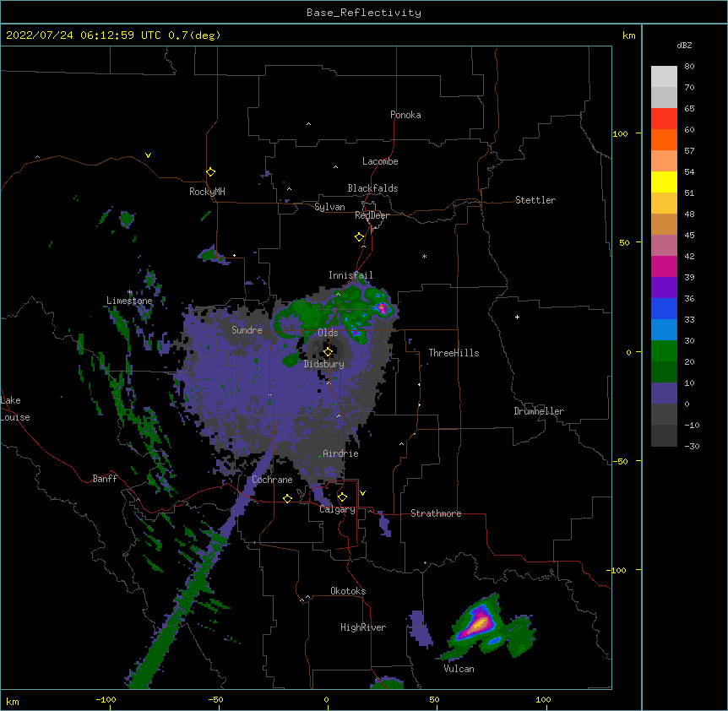Click the HighRiver label

(363, 627)
